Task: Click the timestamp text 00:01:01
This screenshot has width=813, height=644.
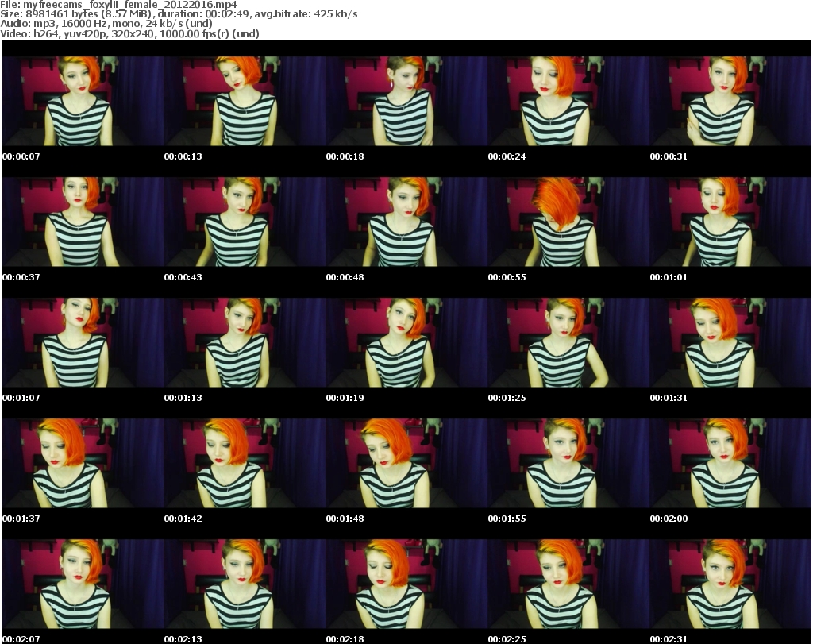Action: tap(669, 277)
